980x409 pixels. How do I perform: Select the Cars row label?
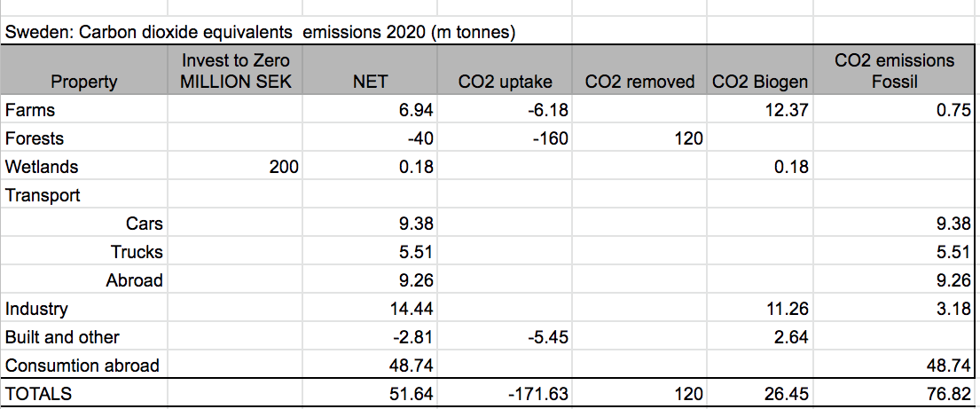click(145, 224)
